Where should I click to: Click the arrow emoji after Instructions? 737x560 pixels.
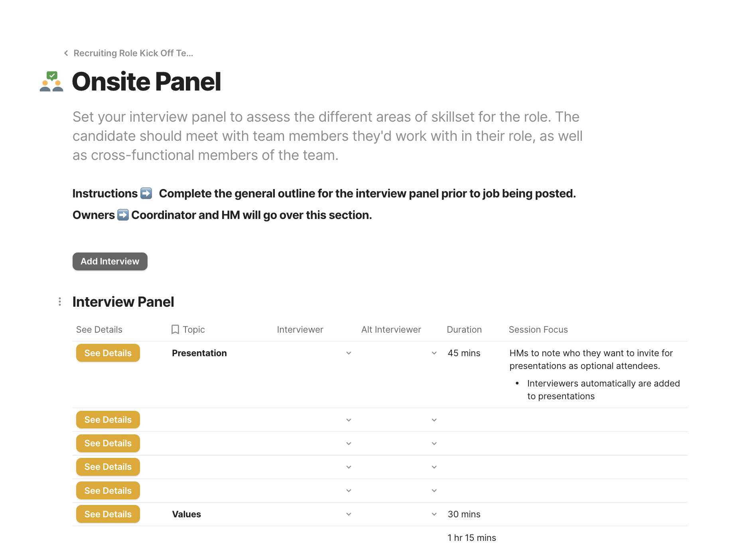[x=146, y=193]
